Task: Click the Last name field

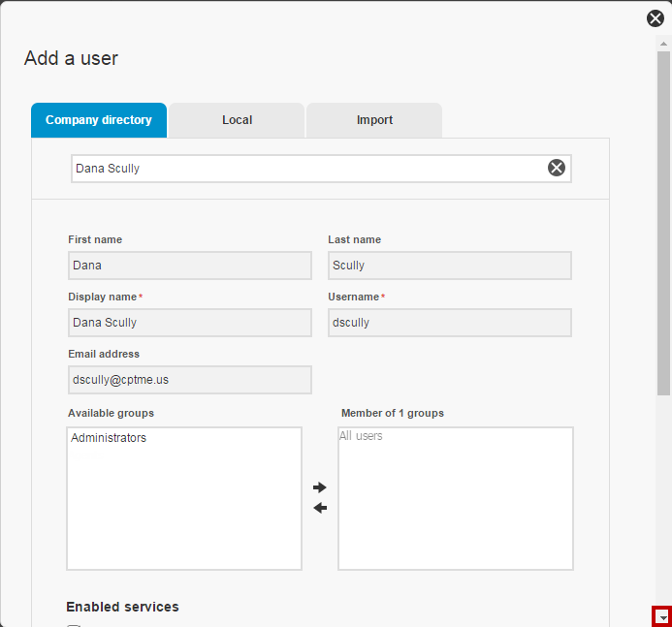Action: click(x=450, y=266)
